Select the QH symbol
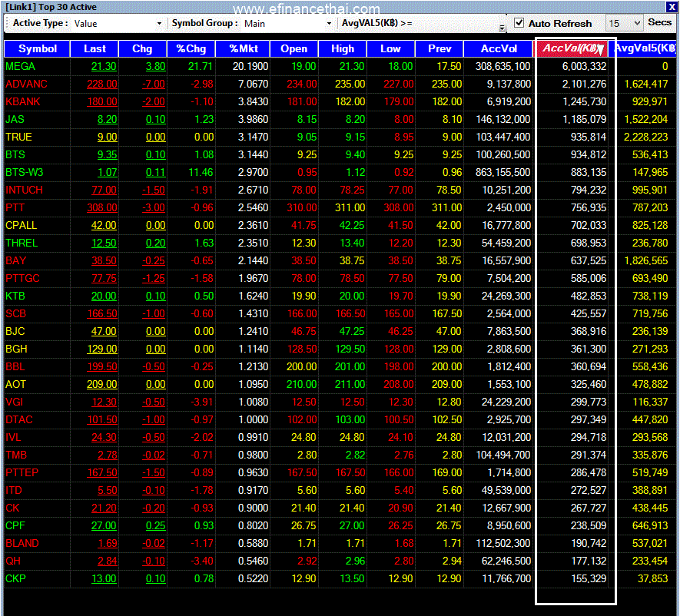Screen dimensions: 680x616 [x=13, y=561]
